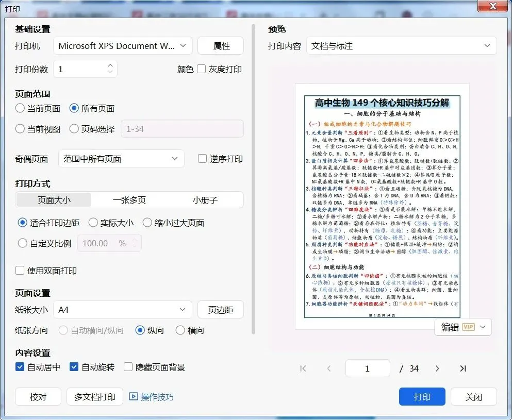Jump to the last preview page
This screenshot has height=420, width=512.
(463, 368)
